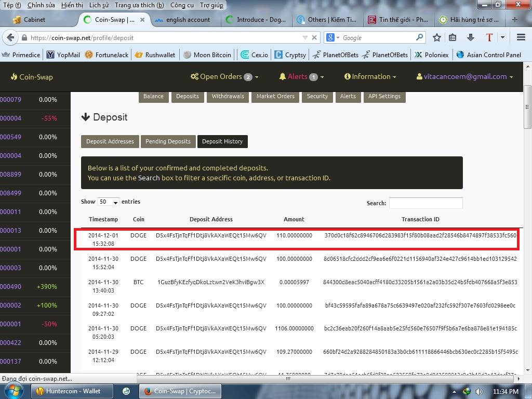The image size is (532, 399).
Task: Open the Alerts notification dropdown
Action: 301,76
